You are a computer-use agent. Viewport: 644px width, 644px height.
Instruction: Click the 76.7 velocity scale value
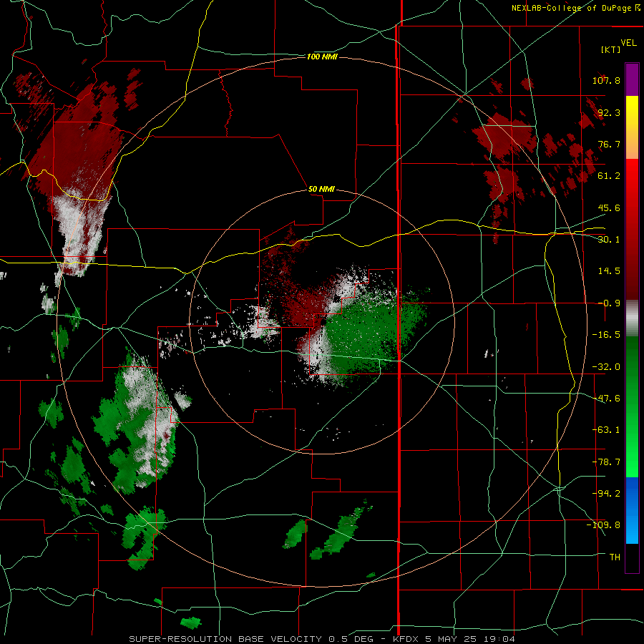click(609, 144)
